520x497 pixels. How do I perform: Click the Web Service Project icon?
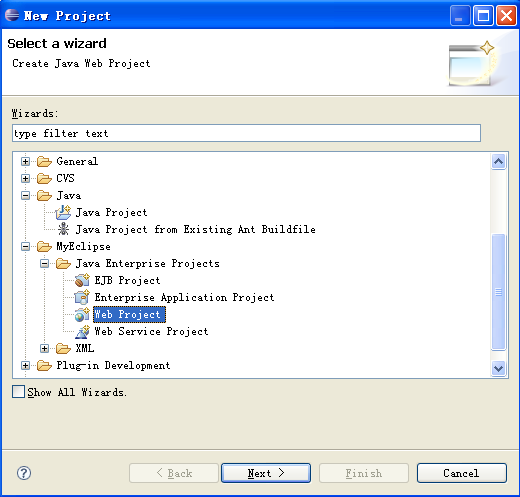(82, 332)
